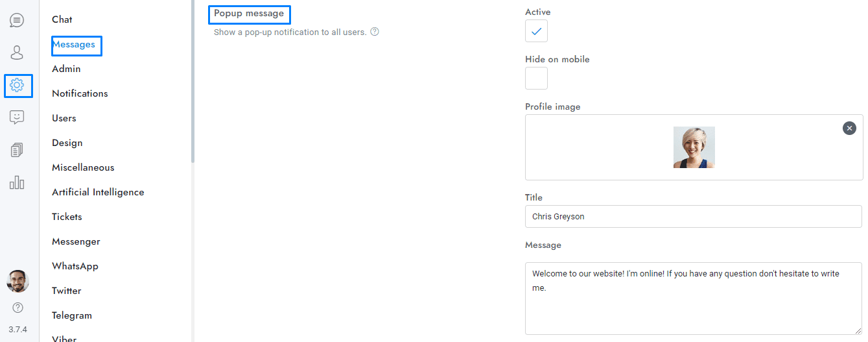Viewport: 868px width, 342px height.
Task: Go to the Notifications settings section
Action: [x=80, y=93]
